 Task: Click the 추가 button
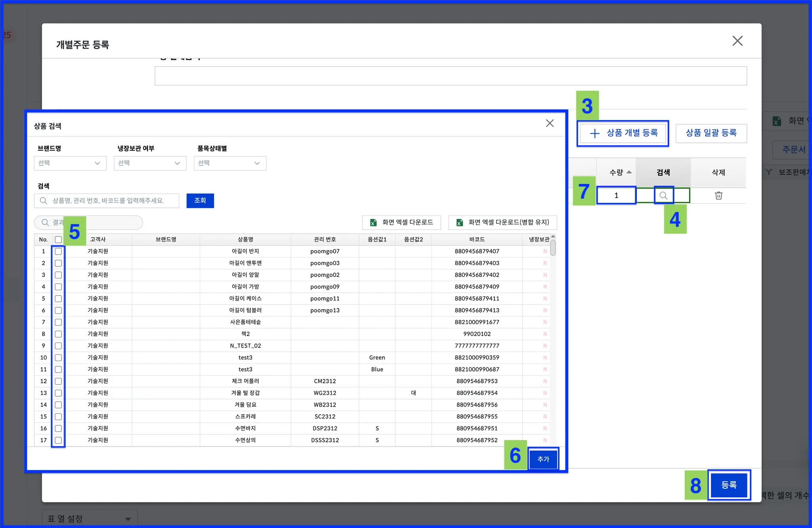coord(543,459)
